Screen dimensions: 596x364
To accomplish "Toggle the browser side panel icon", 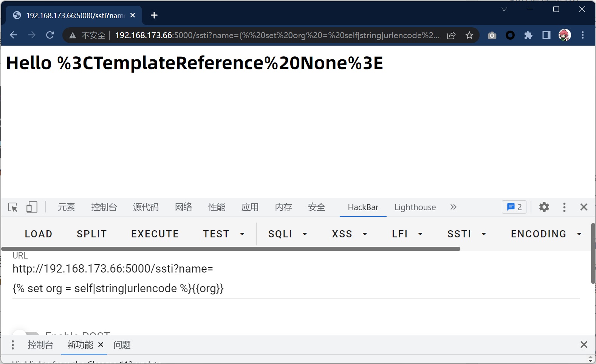I will [x=546, y=35].
